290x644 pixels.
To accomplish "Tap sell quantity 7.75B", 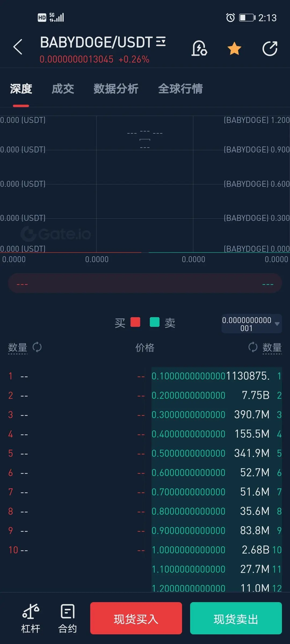I will pos(256,395).
